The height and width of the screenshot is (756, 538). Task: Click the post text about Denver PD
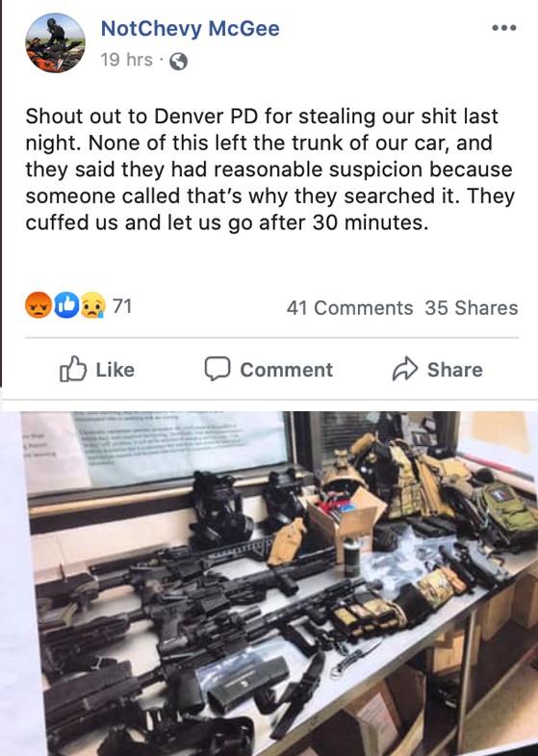pyautogui.click(x=269, y=169)
